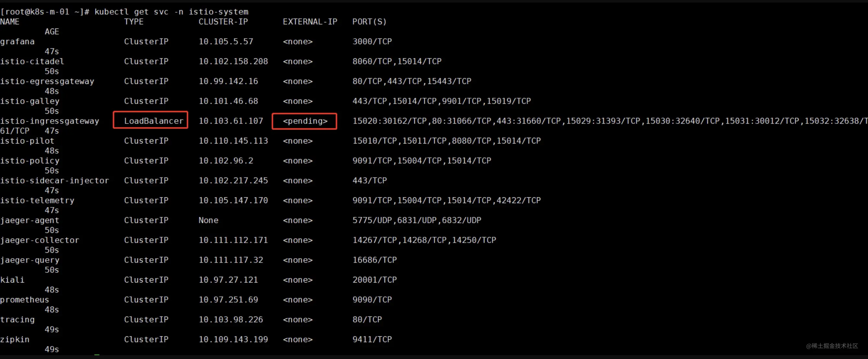The width and height of the screenshot is (868, 359).
Task: Select the istio-citadel service name
Action: (32, 62)
